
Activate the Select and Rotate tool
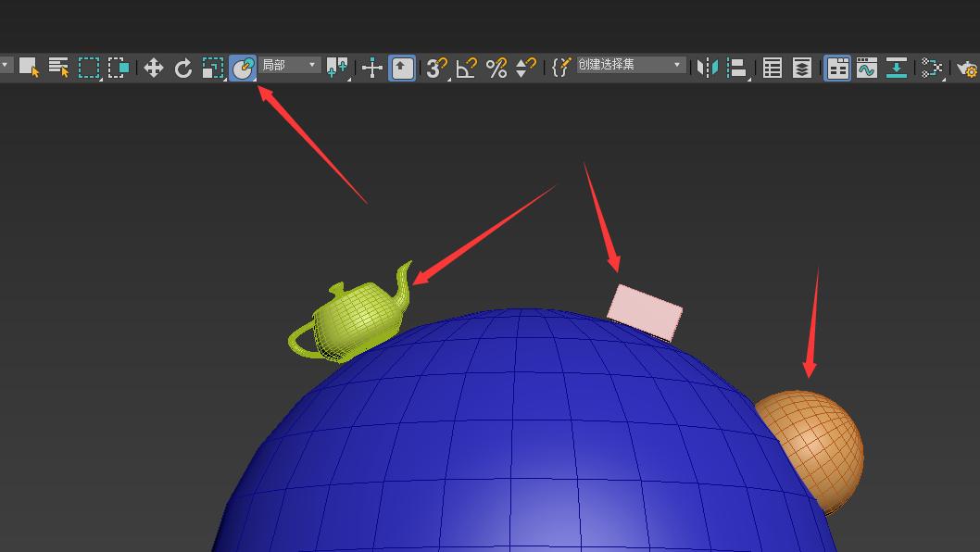click(183, 67)
